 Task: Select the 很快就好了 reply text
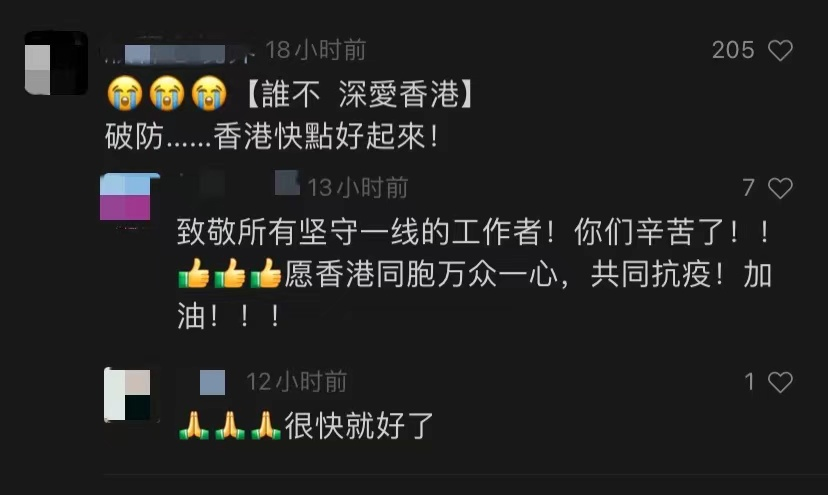[x=359, y=426]
